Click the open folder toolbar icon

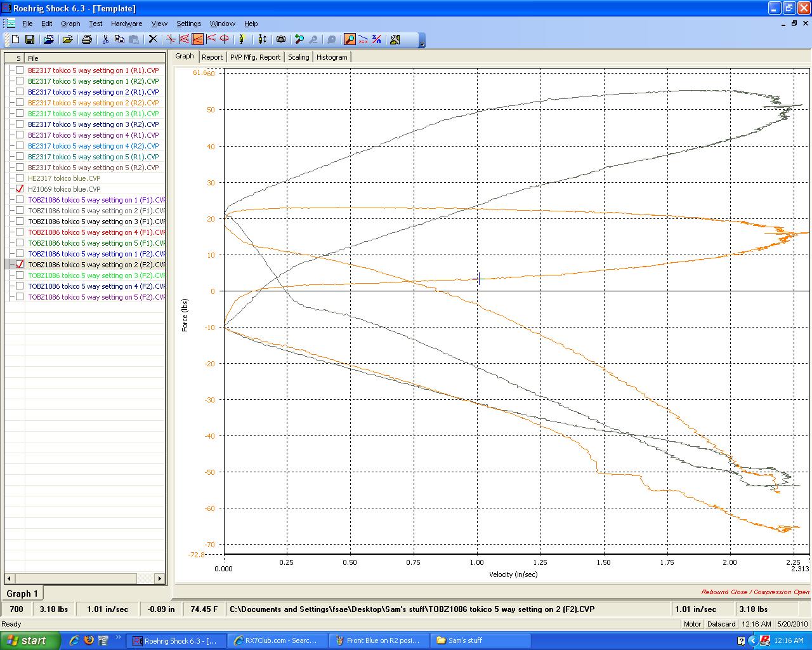[67, 39]
